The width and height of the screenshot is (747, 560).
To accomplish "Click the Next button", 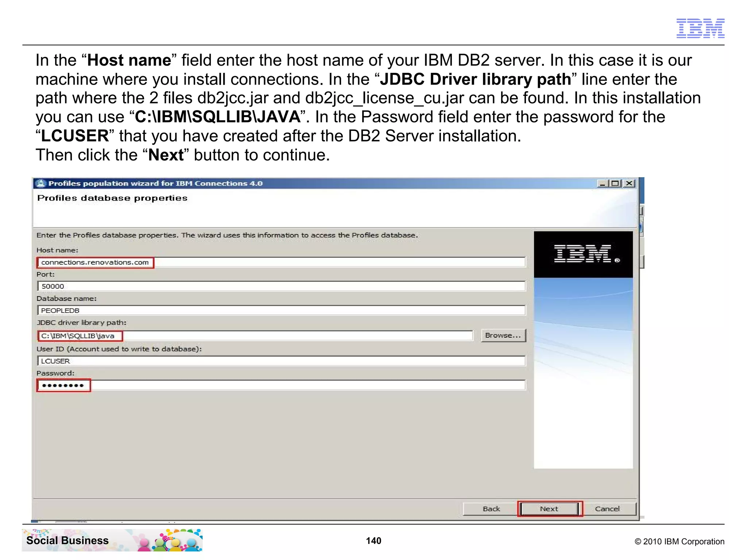I will point(550,509).
